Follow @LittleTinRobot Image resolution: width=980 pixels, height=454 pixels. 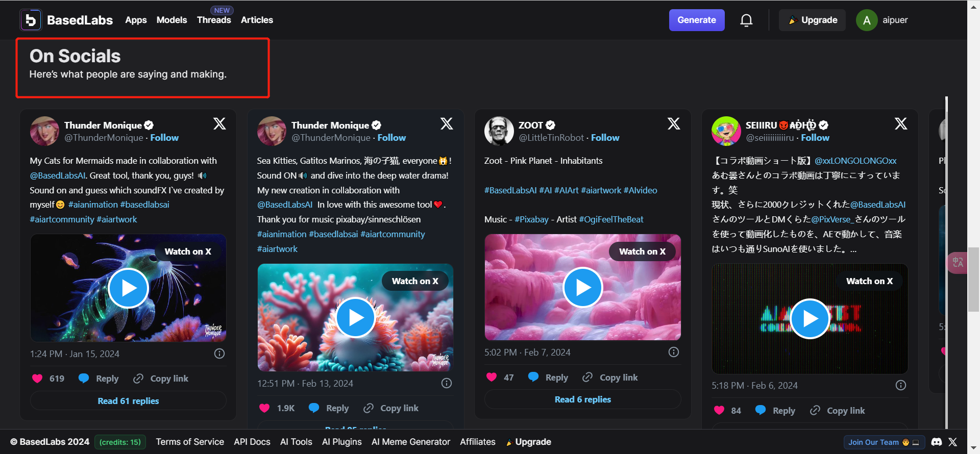(605, 138)
